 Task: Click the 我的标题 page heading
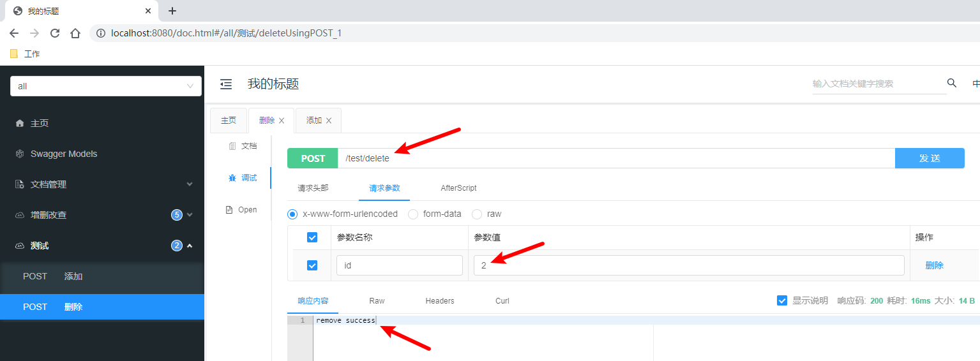(273, 84)
